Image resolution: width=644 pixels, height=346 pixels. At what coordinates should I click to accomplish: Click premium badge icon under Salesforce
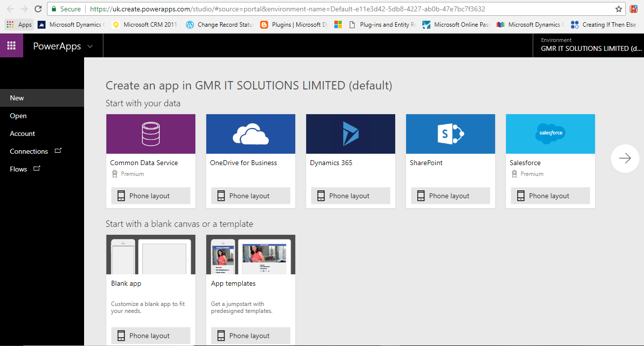(514, 174)
